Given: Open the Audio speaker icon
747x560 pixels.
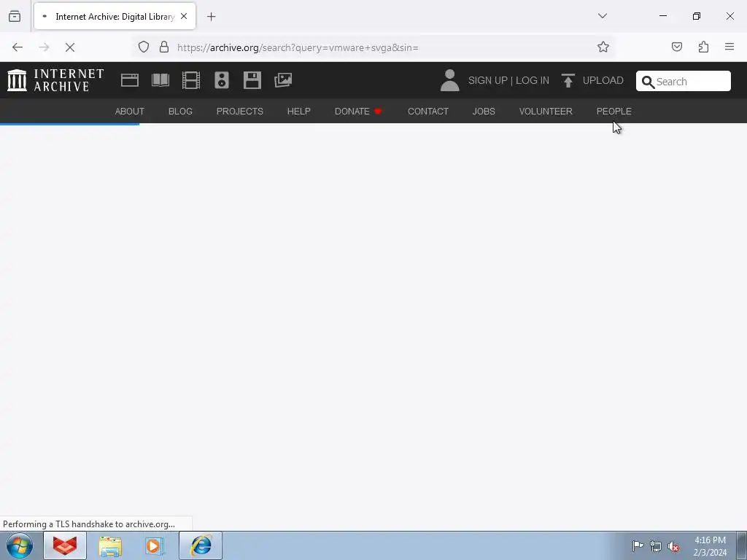Looking at the screenshot, I should click(x=222, y=80).
